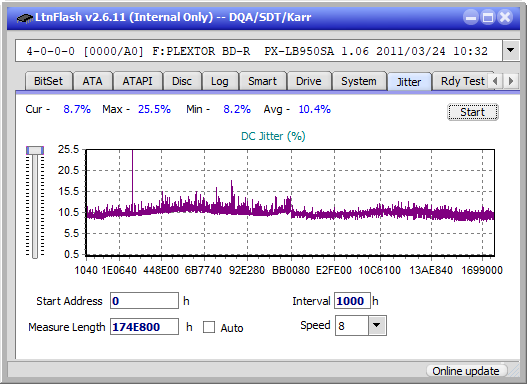The width and height of the screenshot is (527, 384).
Task: Open the ATAPI tab
Action: tap(137, 81)
